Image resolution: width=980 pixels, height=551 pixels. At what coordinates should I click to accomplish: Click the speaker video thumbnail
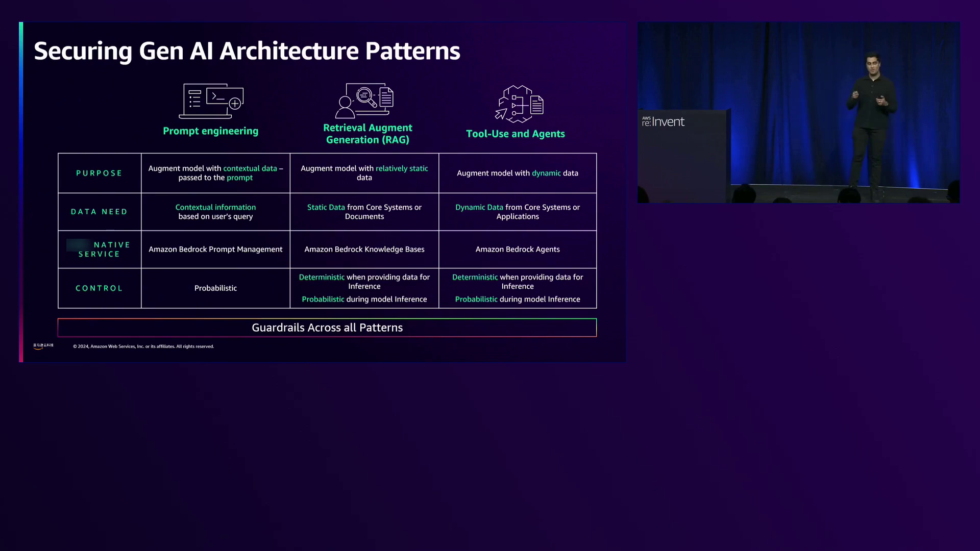pos(798,112)
